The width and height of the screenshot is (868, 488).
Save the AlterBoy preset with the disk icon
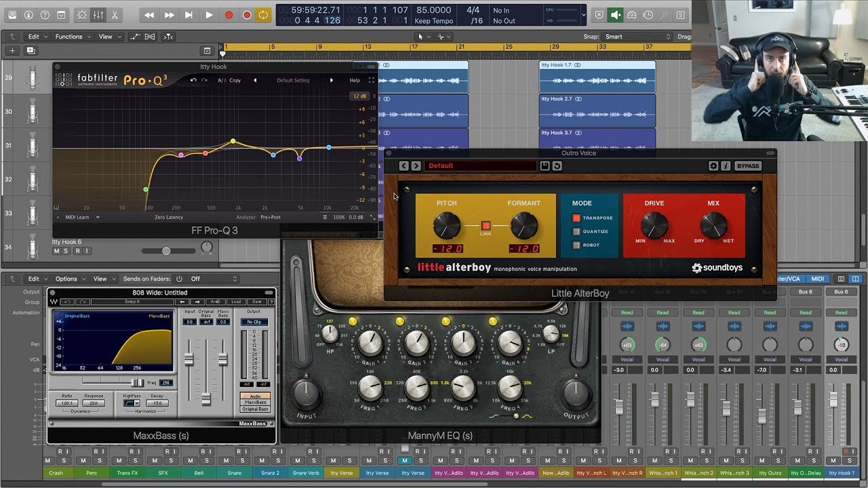(544, 165)
